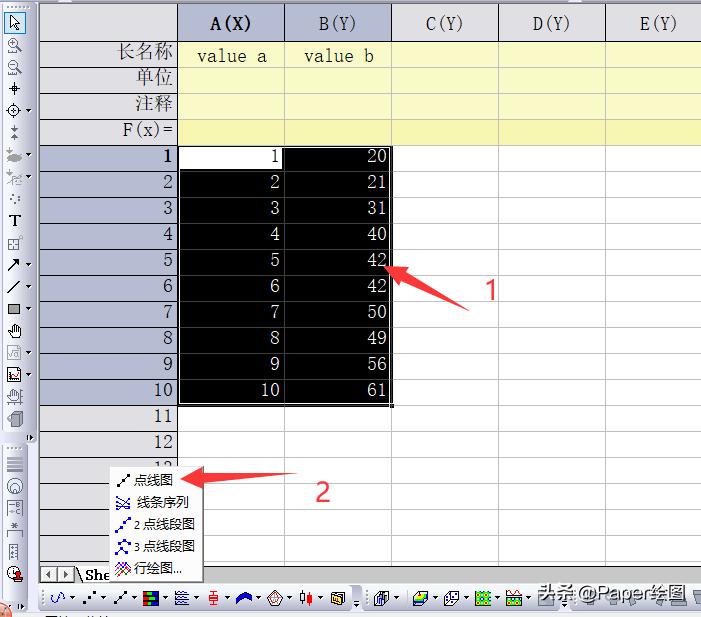
Task: Click the stock candlestick plot icon
Action: tap(306, 598)
